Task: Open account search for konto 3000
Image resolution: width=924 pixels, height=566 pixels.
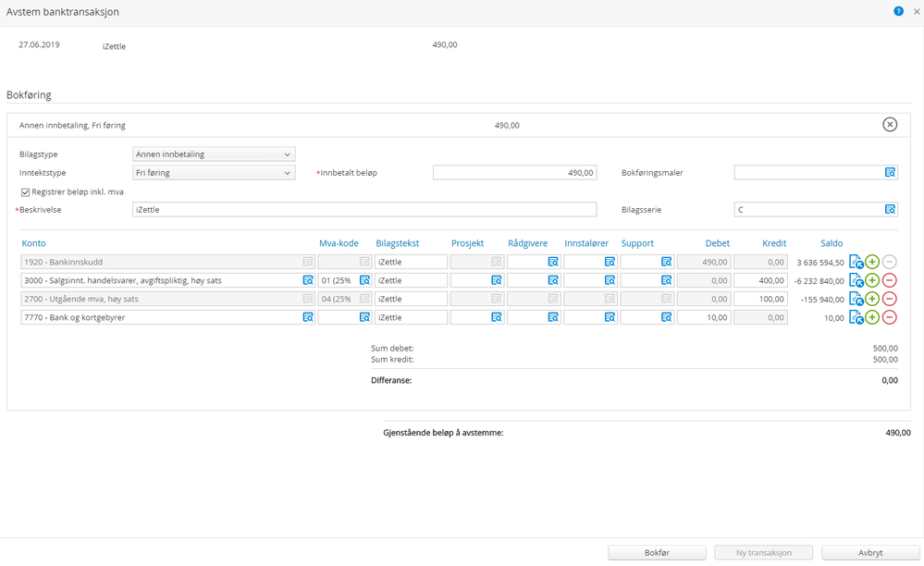Action: [308, 280]
